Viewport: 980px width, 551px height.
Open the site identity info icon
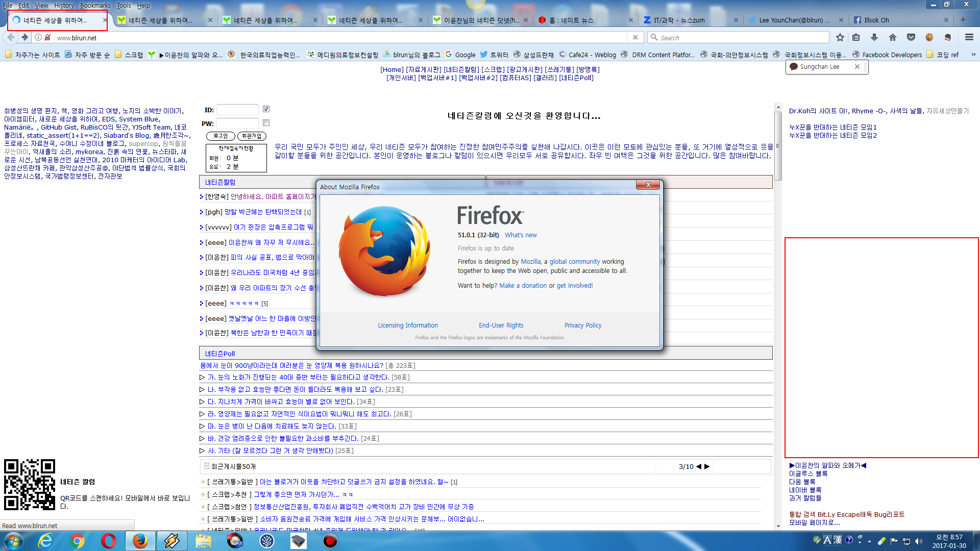(x=38, y=37)
